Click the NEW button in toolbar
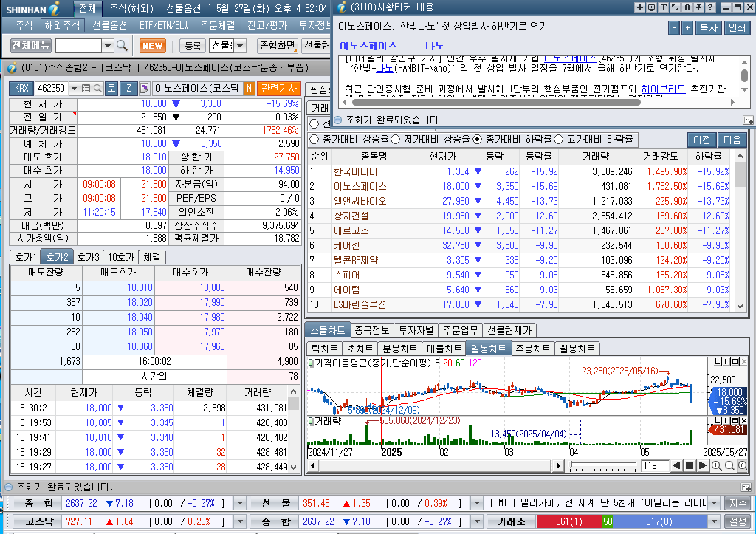This screenshot has height=534, width=756. (152, 46)
